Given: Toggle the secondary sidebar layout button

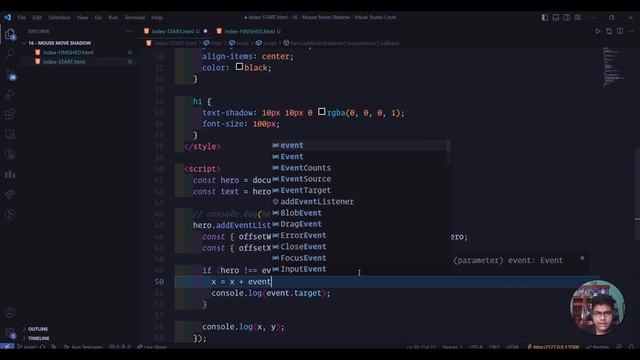Looking at the screenshot, I should pos(567,18).
